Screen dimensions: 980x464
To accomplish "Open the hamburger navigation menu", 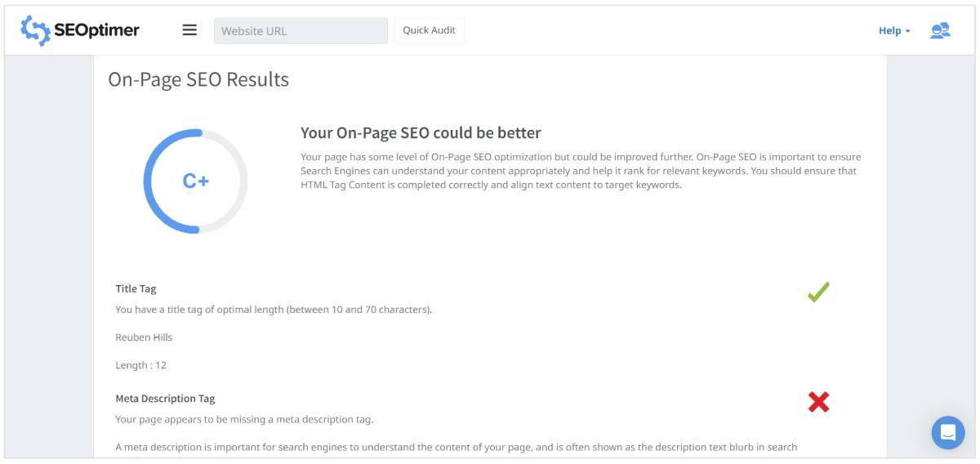I will (189, 30).
